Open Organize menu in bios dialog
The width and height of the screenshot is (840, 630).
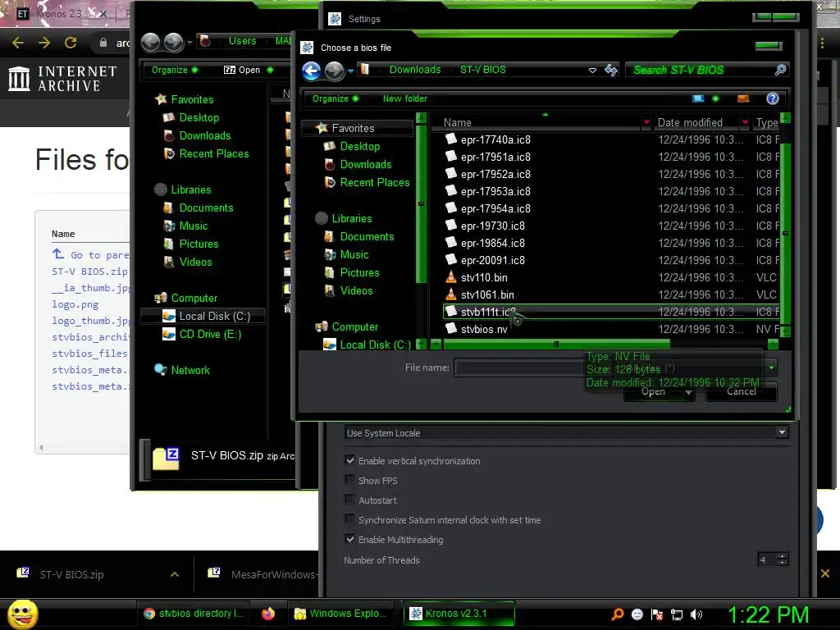(x=336, y=98)
